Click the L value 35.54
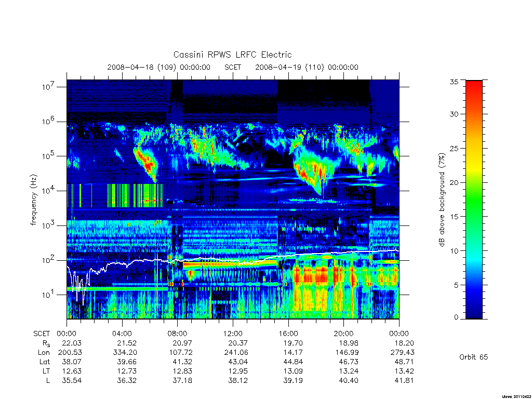The height and width of the screenshot is (399, 532). [x=72, y=381]
